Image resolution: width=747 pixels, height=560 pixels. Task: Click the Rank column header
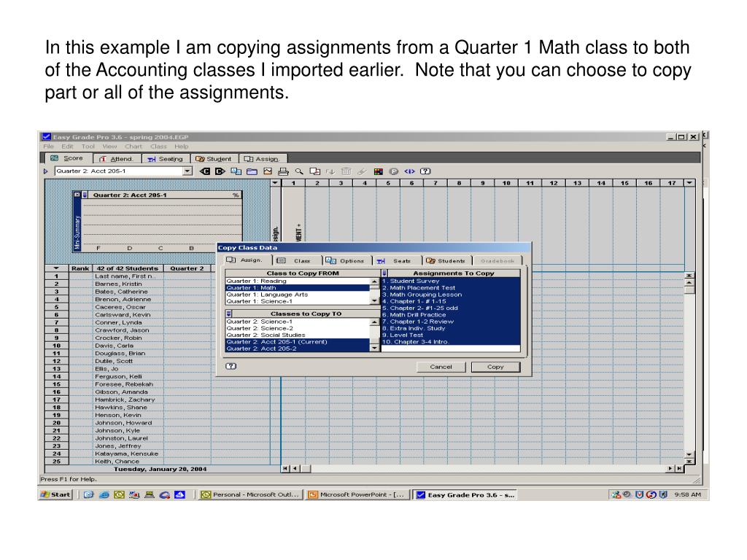(x=80, y=268)
